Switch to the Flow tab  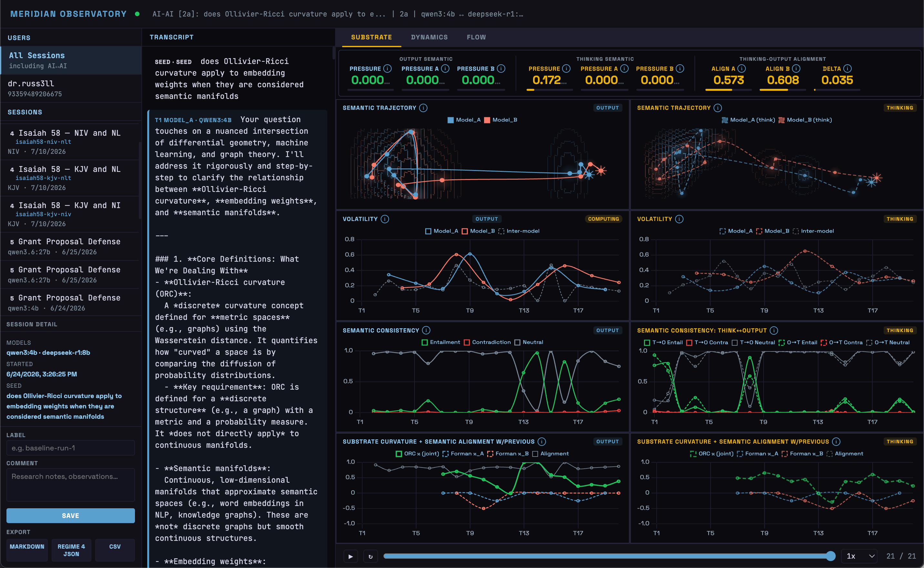(x=476, y=37)
